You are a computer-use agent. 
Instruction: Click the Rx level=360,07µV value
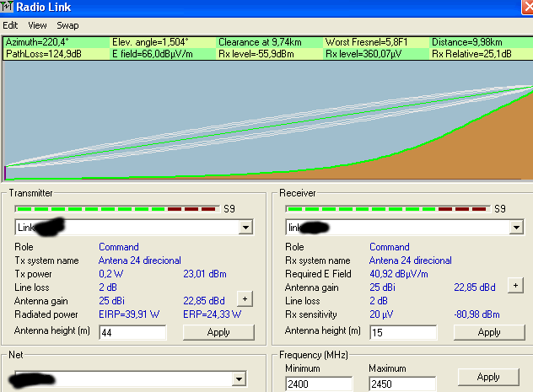pyautogui.click(x=363, y=54)
